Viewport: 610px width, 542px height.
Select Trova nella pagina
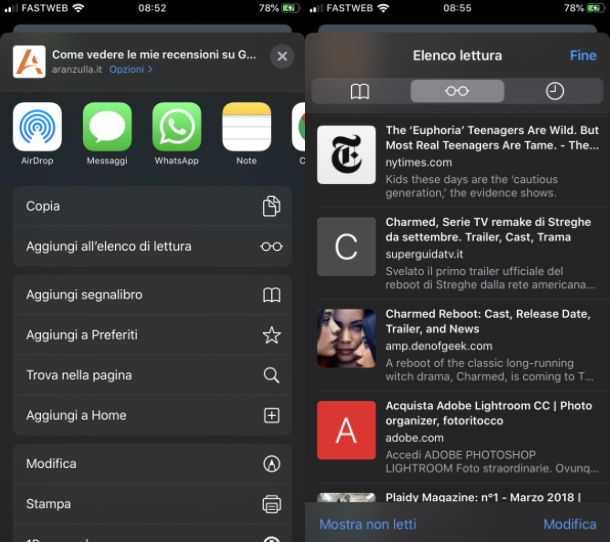coord(152,375)
